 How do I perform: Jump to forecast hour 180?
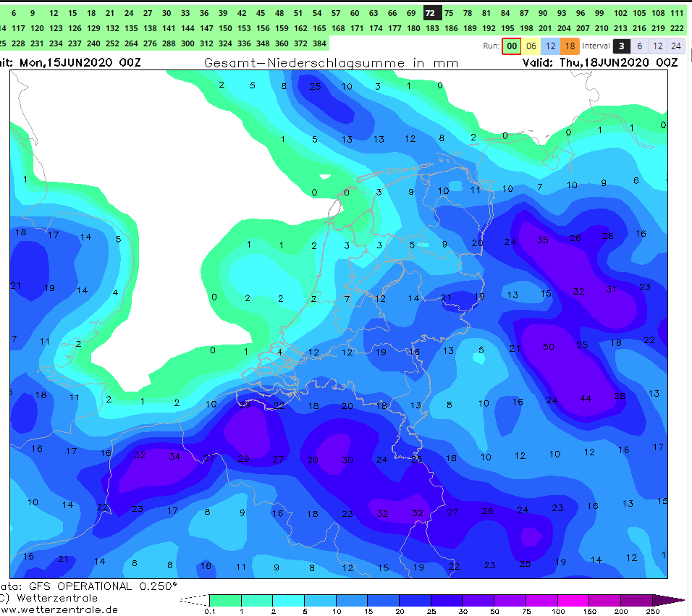[413, 28]
